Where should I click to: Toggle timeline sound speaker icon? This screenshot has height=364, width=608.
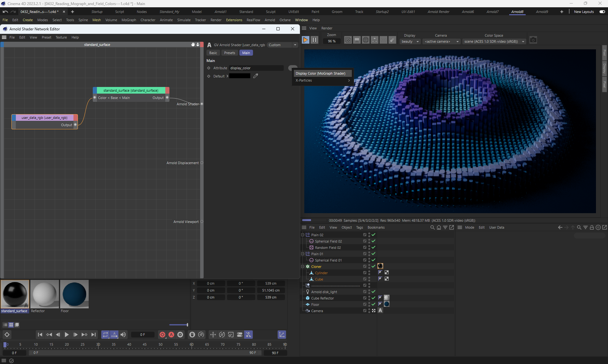[x=123, y=335]
